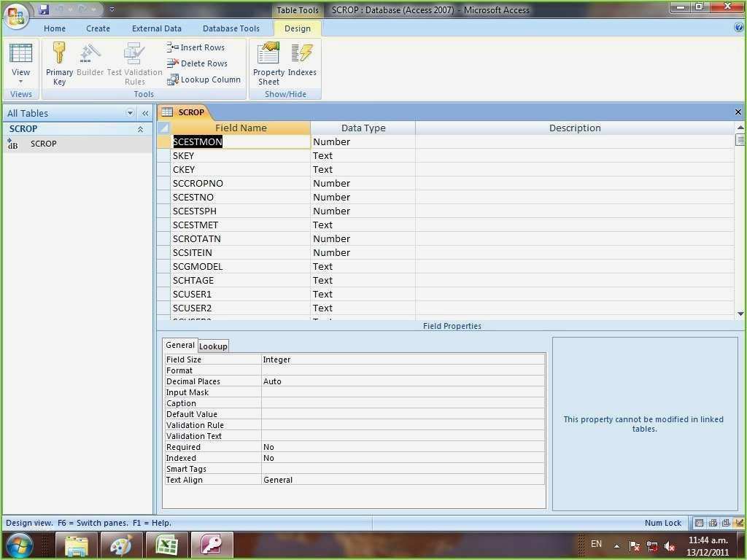This screenshot has height=560, width=747.
Task: Click the Office Button logo
Action: [17, 15]
